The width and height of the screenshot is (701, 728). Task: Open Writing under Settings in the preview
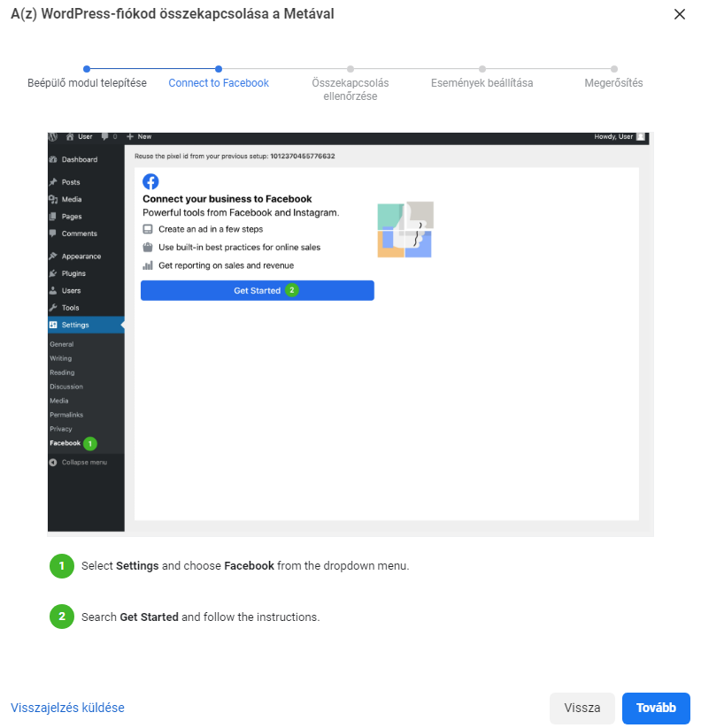coord(61,358)
